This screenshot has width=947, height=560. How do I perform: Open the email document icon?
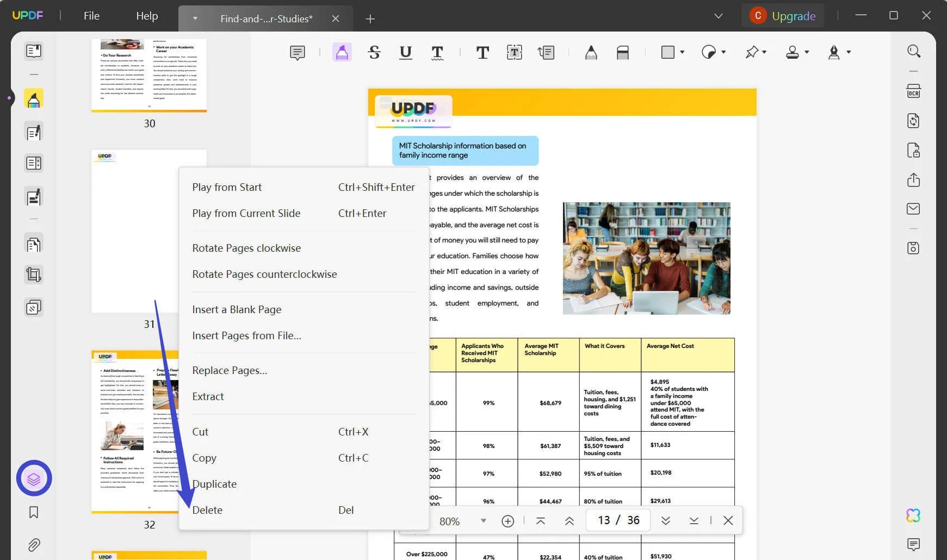click(x=913, y=208)
